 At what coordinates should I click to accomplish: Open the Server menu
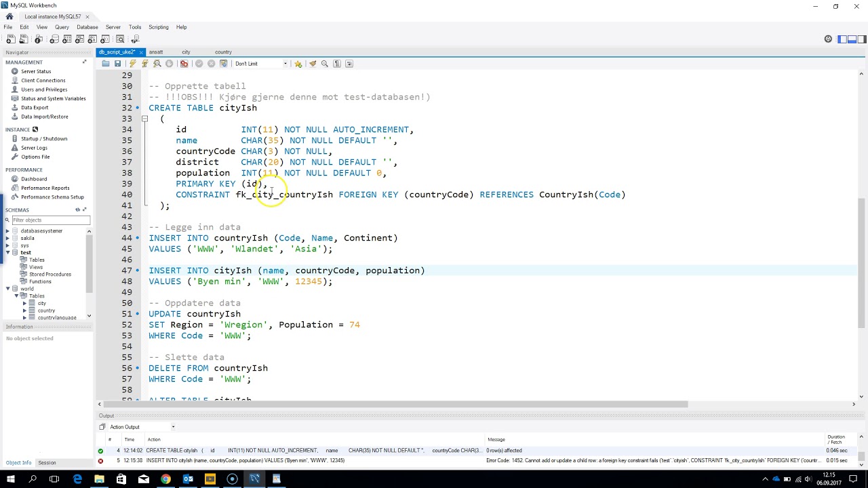point(113,27)
